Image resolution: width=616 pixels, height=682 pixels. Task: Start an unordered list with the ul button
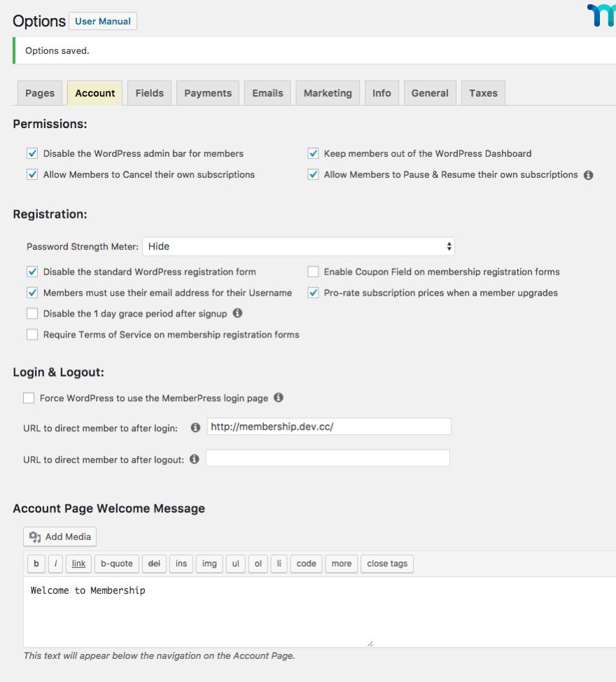click(236, 564)
